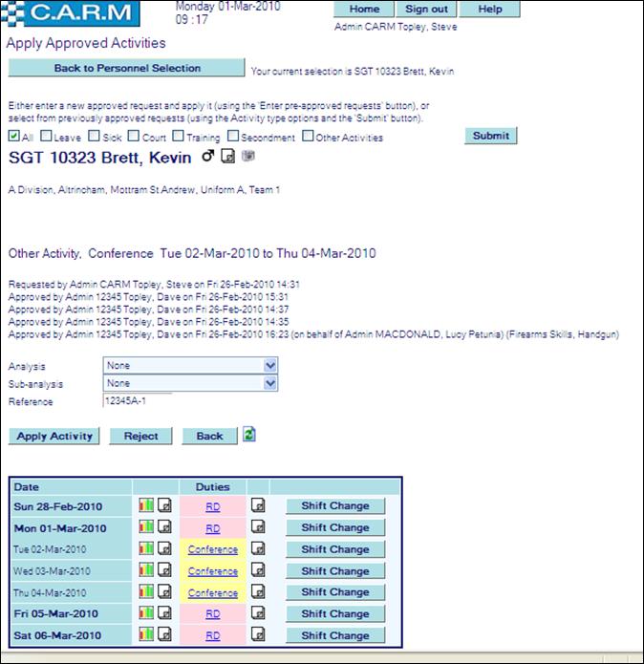Go to the Home tab
The height and width of the screenshot is (664, 644).
pyautogui.click(x=364, y=10)
